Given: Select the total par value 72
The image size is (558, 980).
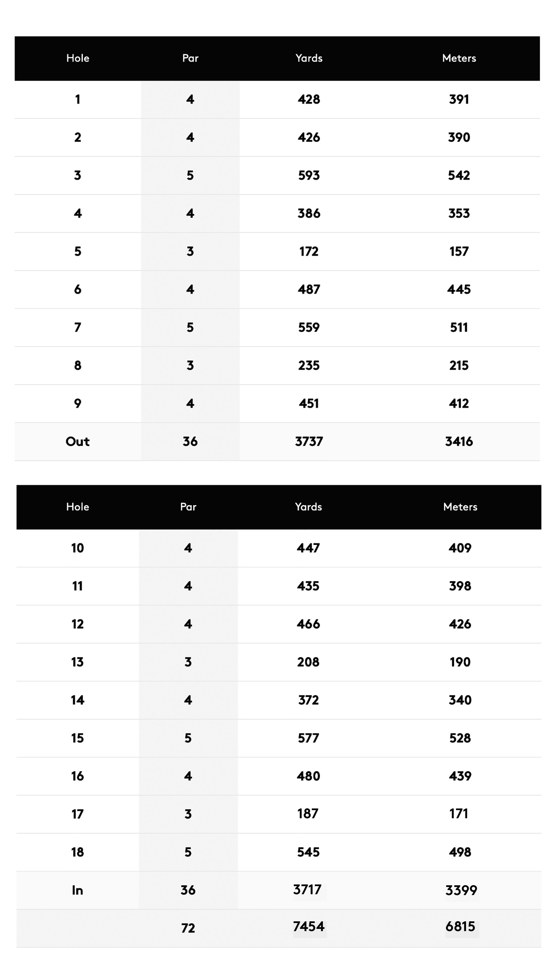Looking at the screenshot, I should tap(188, 928).
